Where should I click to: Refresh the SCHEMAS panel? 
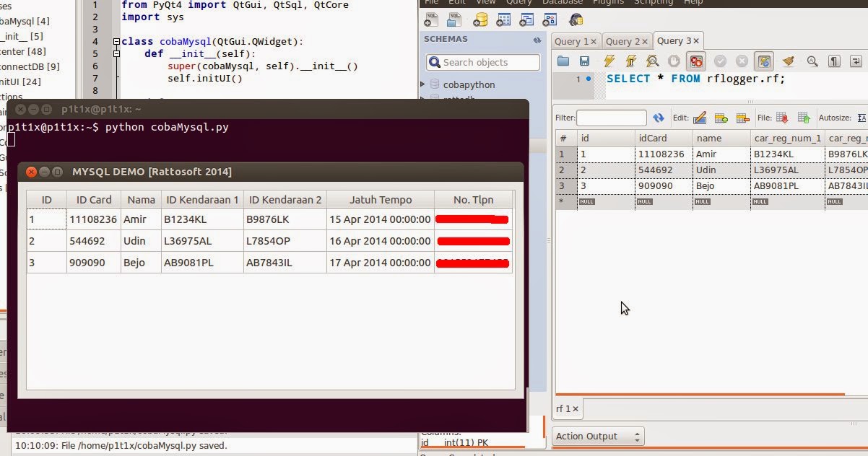pos(537,40)
